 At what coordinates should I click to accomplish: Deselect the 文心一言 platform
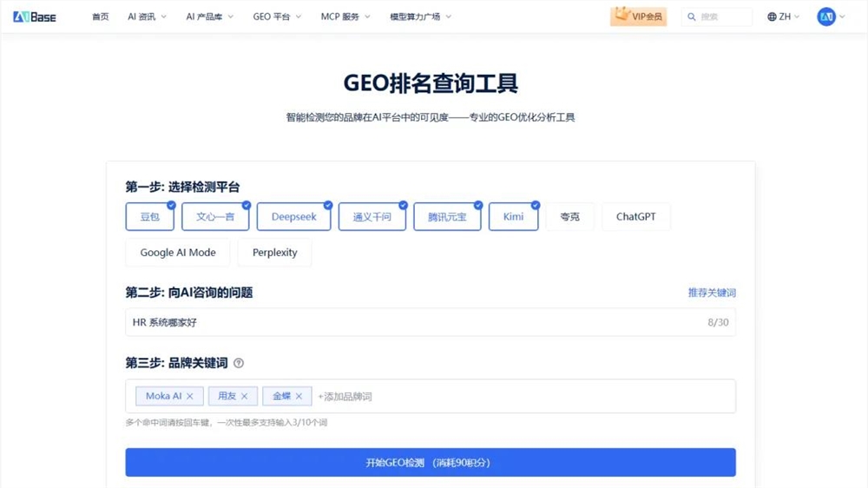[x=215, y=216]
